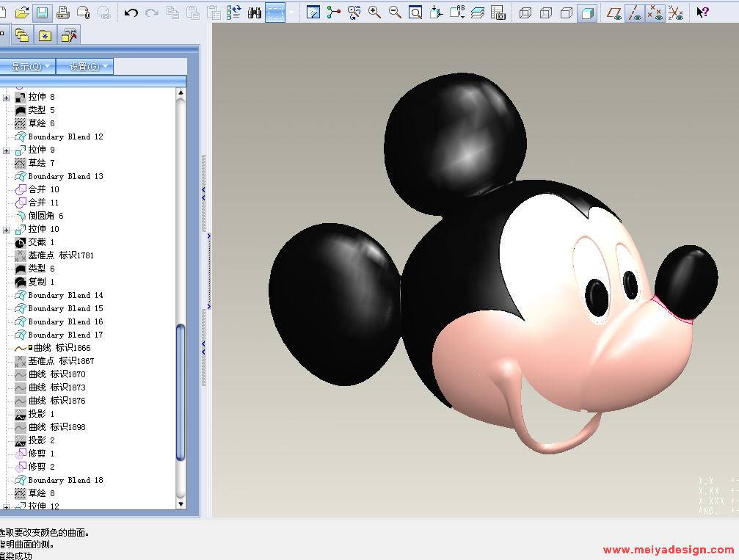The height and width of the screenshot is (560, 739).
Task: Send model as mail attachment
Action: pos(83,12)
